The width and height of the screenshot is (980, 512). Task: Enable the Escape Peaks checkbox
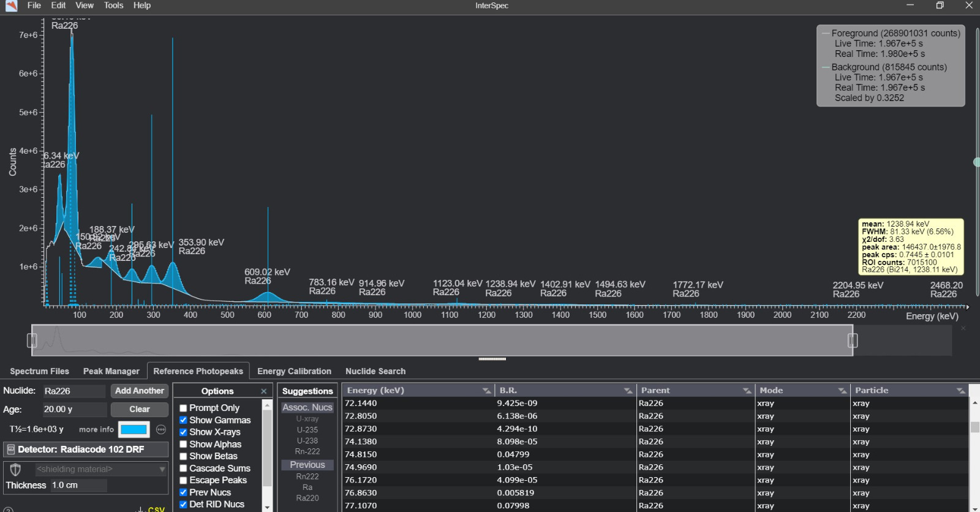pyautogui.click(x=183, y=480)
